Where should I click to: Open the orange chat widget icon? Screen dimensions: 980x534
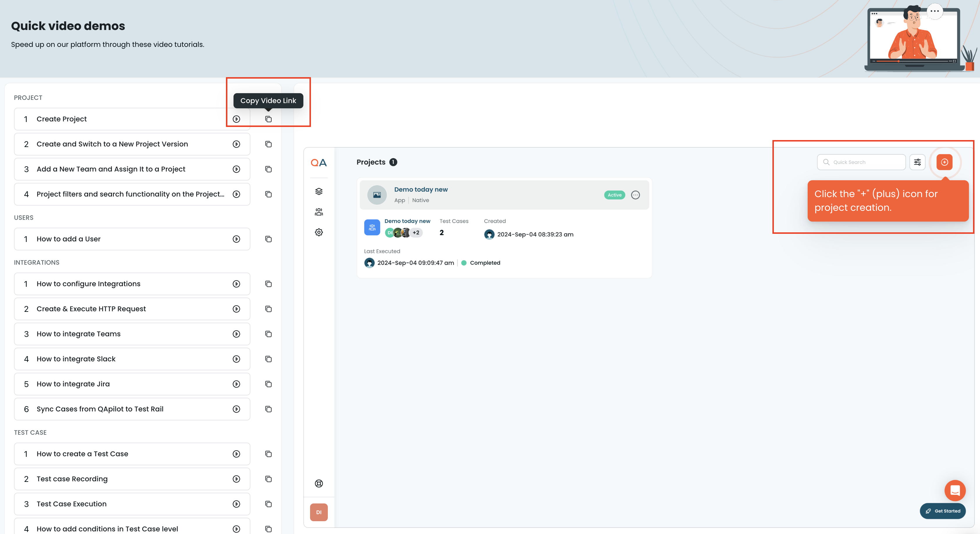click(x=955, y=490)
